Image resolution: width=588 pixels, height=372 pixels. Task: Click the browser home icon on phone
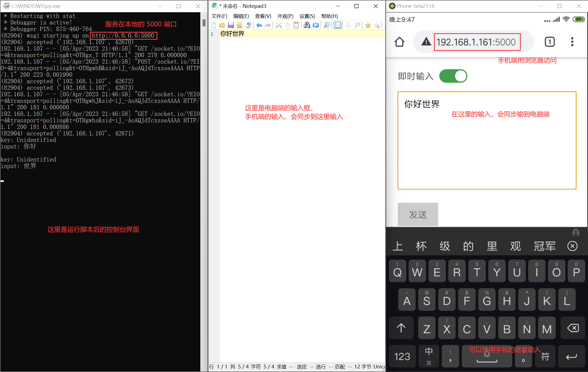point(399,42)
